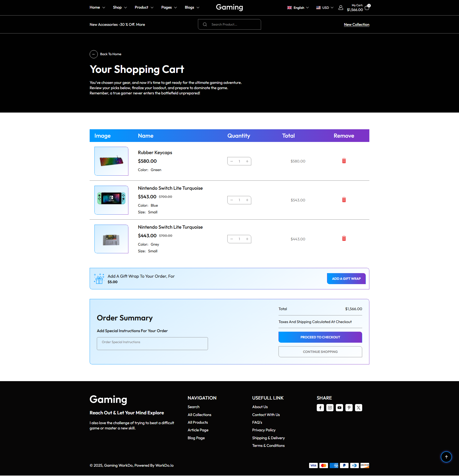
Task: Open the Instagram share icon
Action: click(x=330, y=407)
